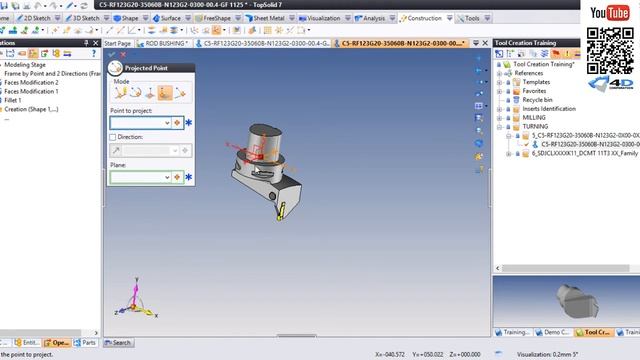Collapse the TURNING folder
The height and width of the screenshot is (360, 640).
point(499,127)
